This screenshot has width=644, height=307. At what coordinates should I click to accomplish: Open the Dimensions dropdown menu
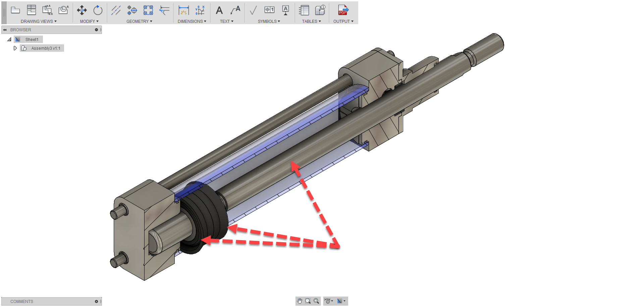pos(192,21)
